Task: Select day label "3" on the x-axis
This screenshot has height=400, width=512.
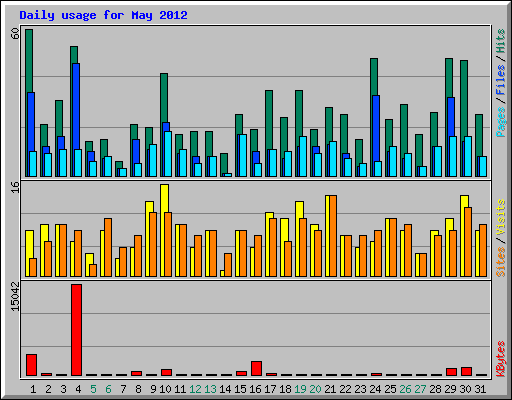Action: 63,389
